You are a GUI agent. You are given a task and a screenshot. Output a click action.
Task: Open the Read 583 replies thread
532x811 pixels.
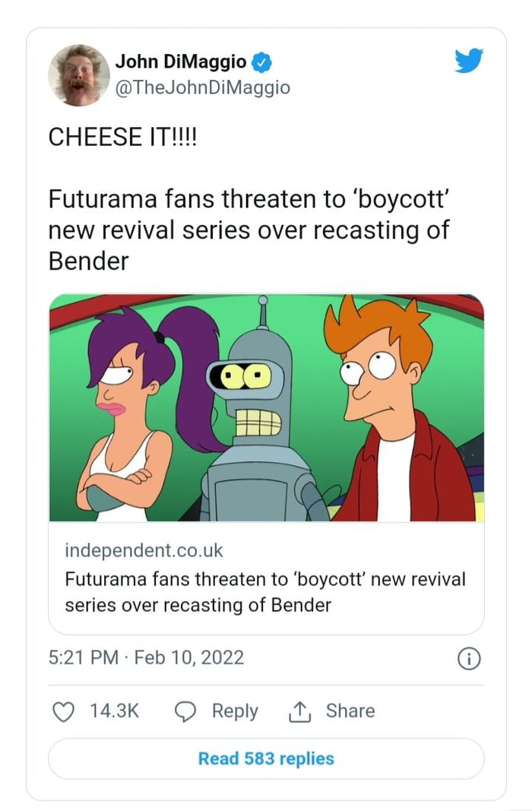(x=265, y=759)
